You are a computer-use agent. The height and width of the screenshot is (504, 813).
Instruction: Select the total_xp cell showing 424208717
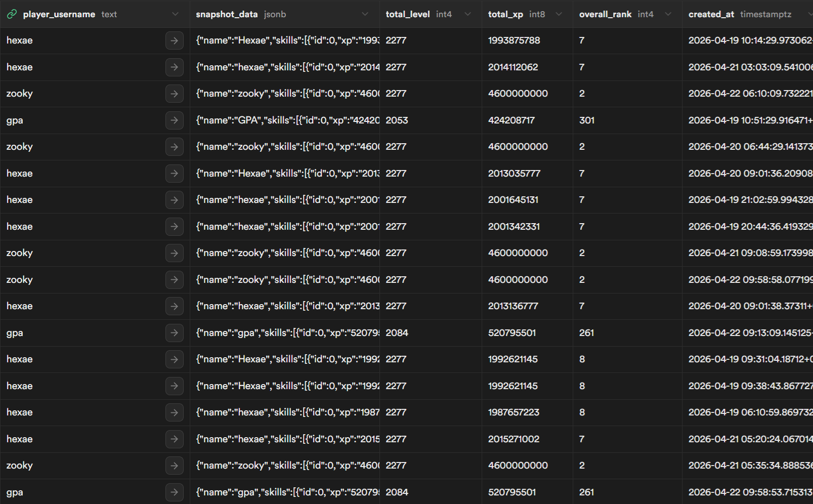pos(511,120)
